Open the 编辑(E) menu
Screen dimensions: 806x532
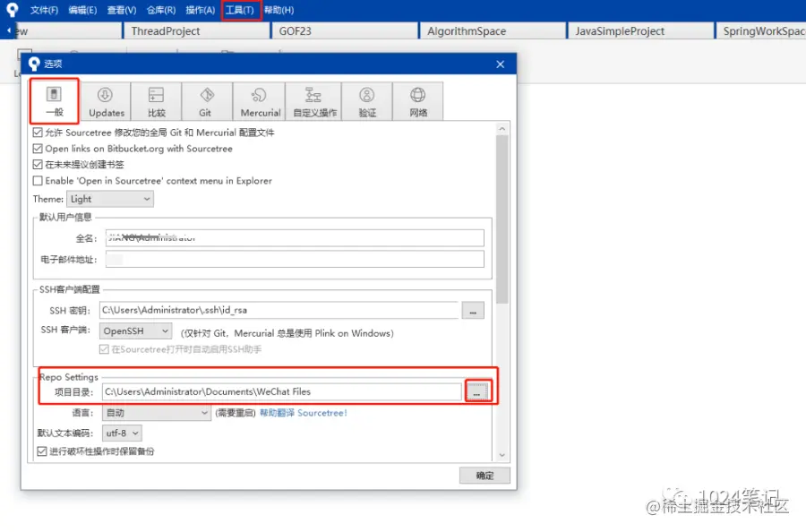click(82, 10)
